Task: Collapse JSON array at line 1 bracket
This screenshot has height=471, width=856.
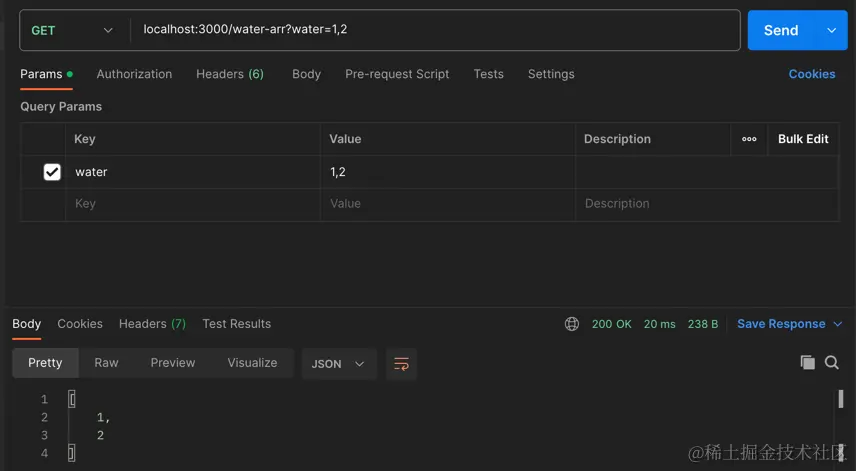Action: point(72,399)
